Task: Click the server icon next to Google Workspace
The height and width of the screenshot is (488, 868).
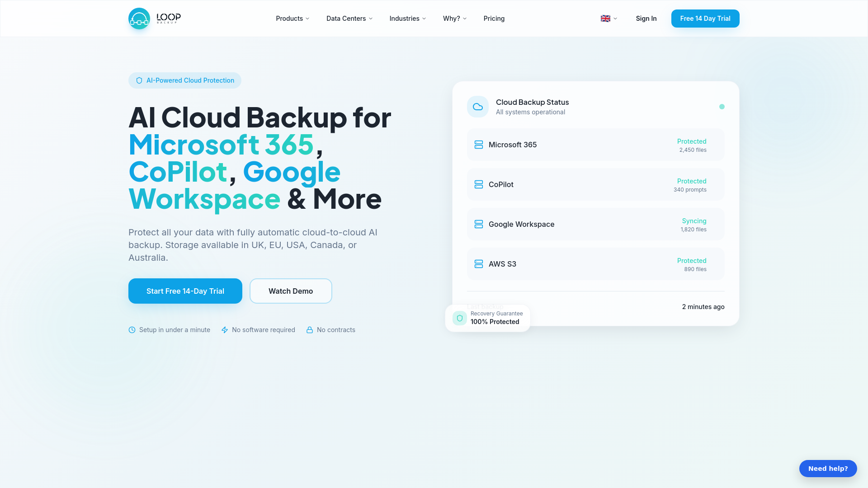Action: pyautogui.click(x=479, y=224)
